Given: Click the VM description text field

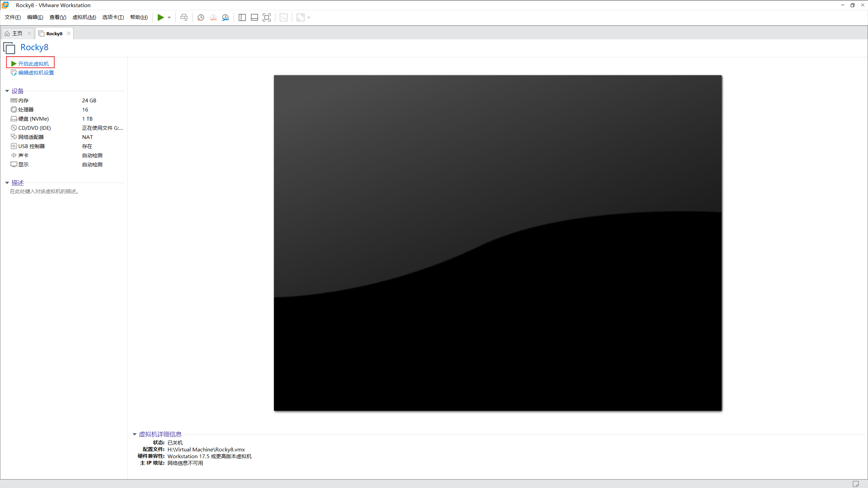Looking at the screenshot, I should pos(45,191).
